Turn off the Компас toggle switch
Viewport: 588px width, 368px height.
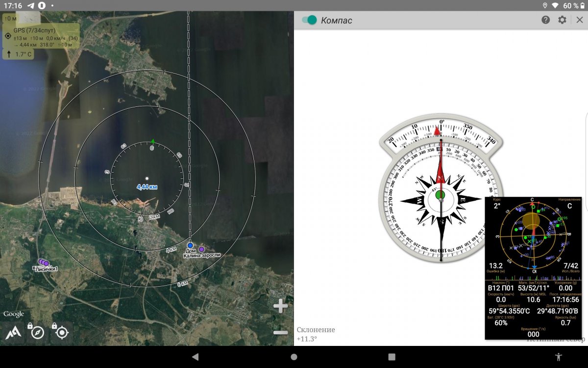pyautogui.click(x=309, y=21)
